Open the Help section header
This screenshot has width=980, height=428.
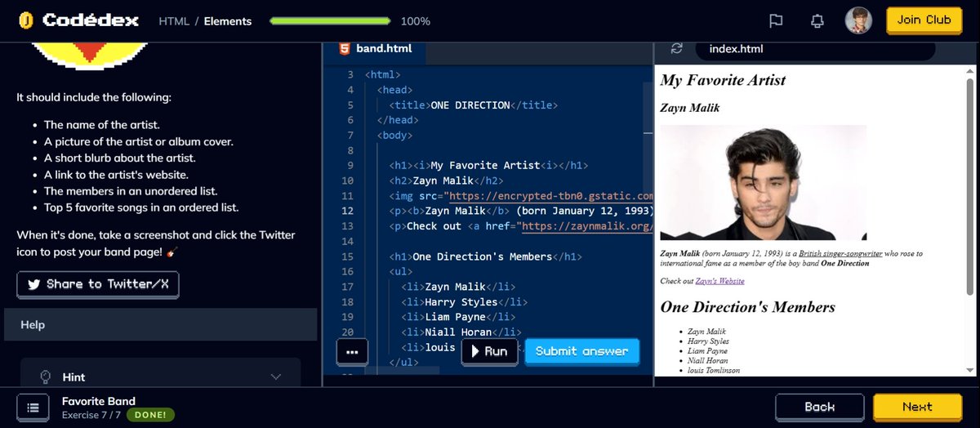point(160,325)
